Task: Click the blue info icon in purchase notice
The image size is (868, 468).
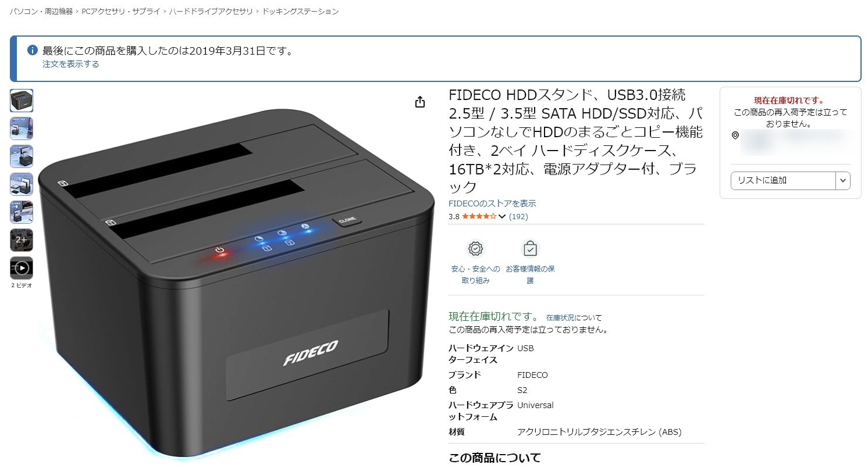Action: (33, 51)
